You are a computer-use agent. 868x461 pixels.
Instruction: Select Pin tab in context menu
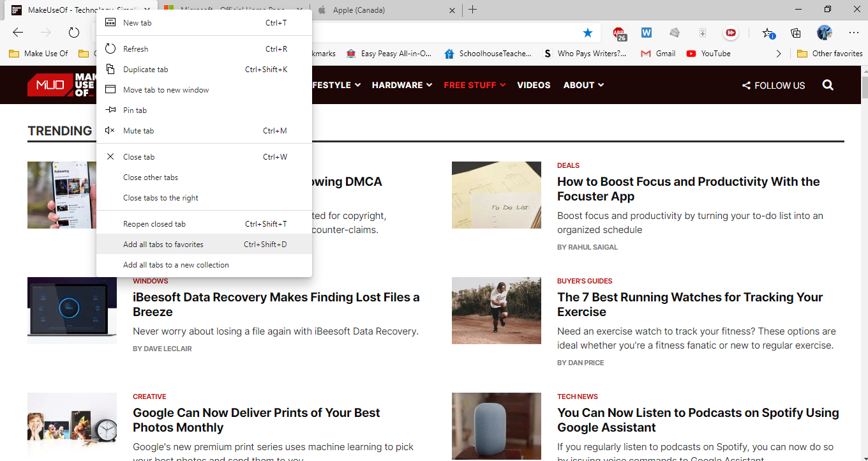click(x=135, y=110)
